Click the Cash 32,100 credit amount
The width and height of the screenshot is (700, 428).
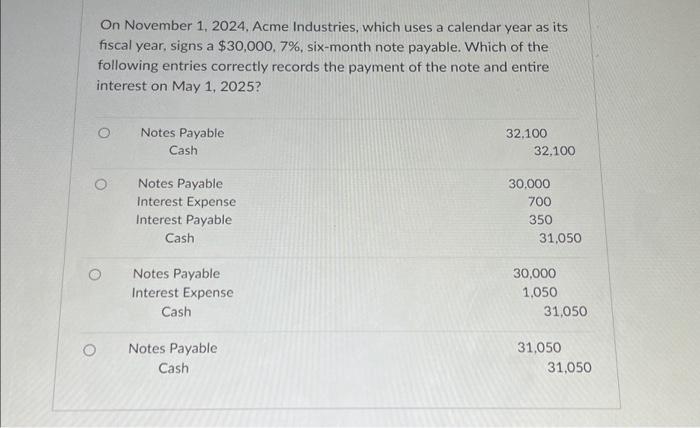pyautogui.click(x=554, y=151)
